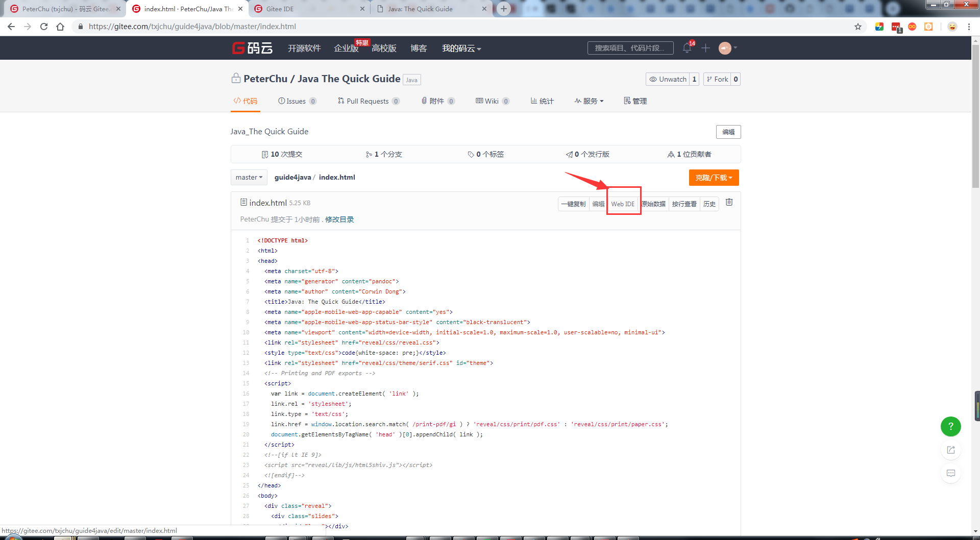Open the feedback comment icon on the right
The image size is (980, 540).
click(x=950, y=473)
